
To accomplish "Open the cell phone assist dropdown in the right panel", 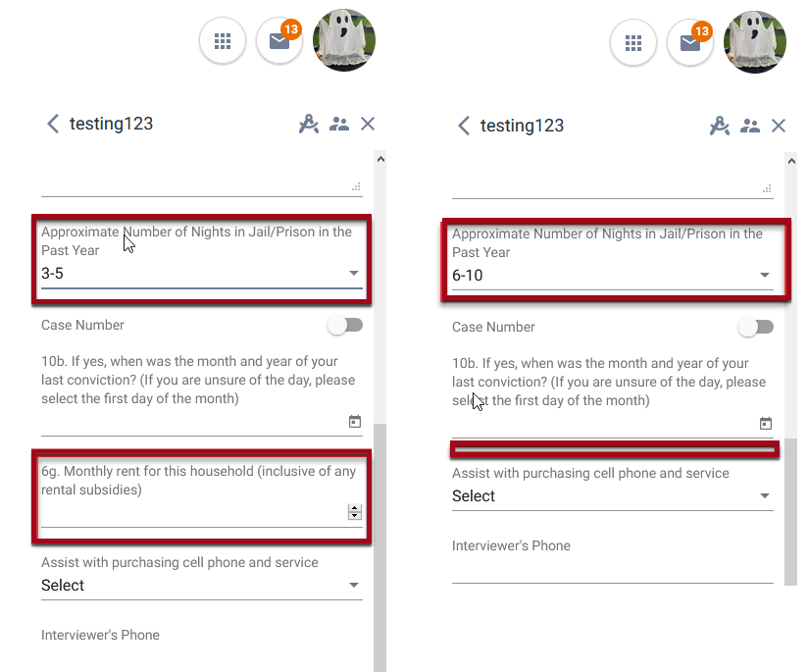I will point(613,496).
